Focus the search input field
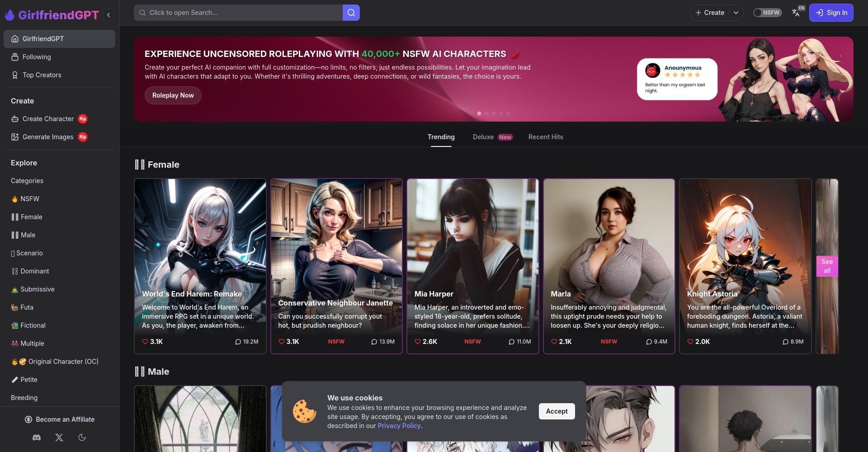Screen dimensions: 868x452 (238, 13)
